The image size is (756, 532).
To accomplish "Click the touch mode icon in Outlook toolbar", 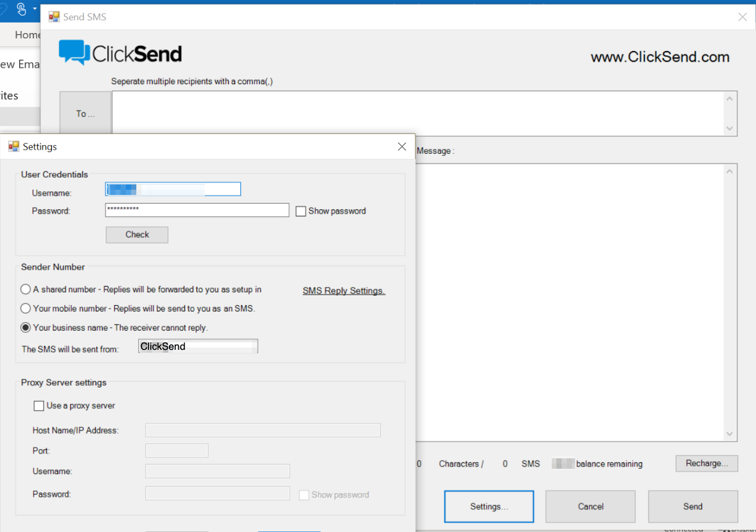I will coord(22,9).
